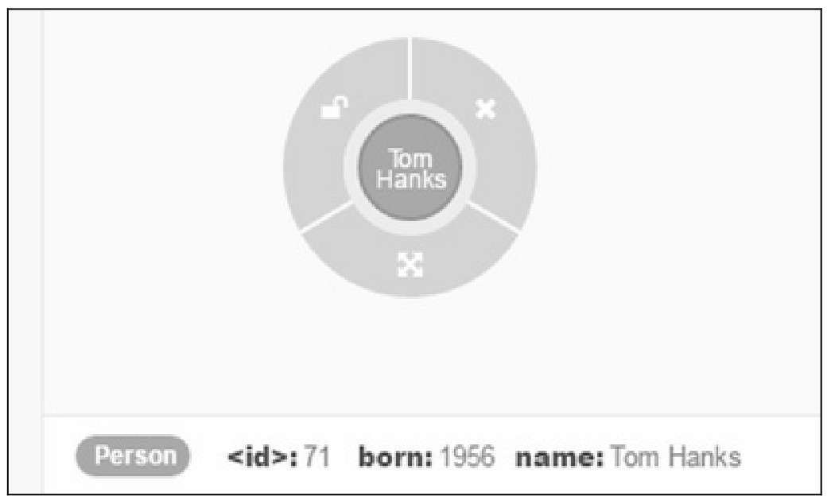Click the name property key

tap(559, 457)
